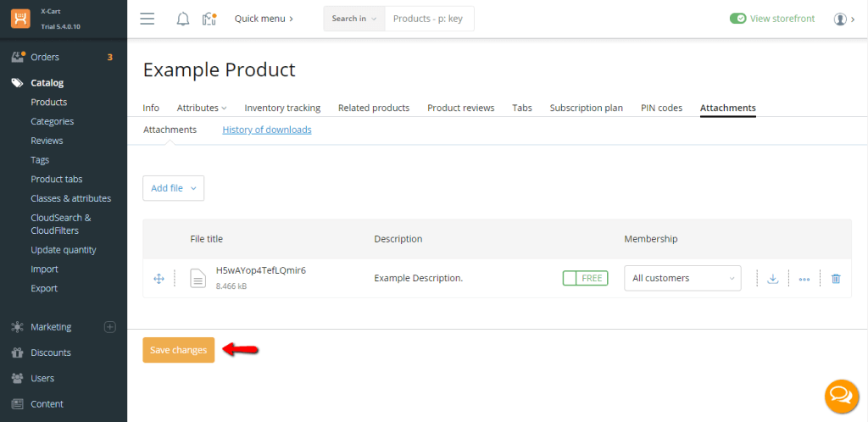Click the X-Cart logo icon
The width and height of the screenshot is (868, 422).
pyautogui.click(x=20, y=19)
